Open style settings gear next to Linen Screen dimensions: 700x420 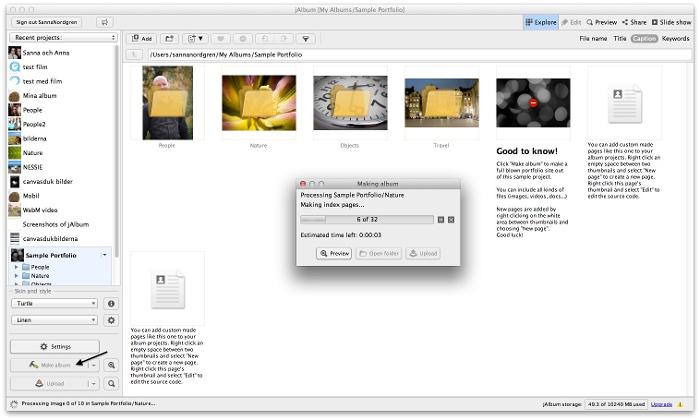click(x=111, y=320)
